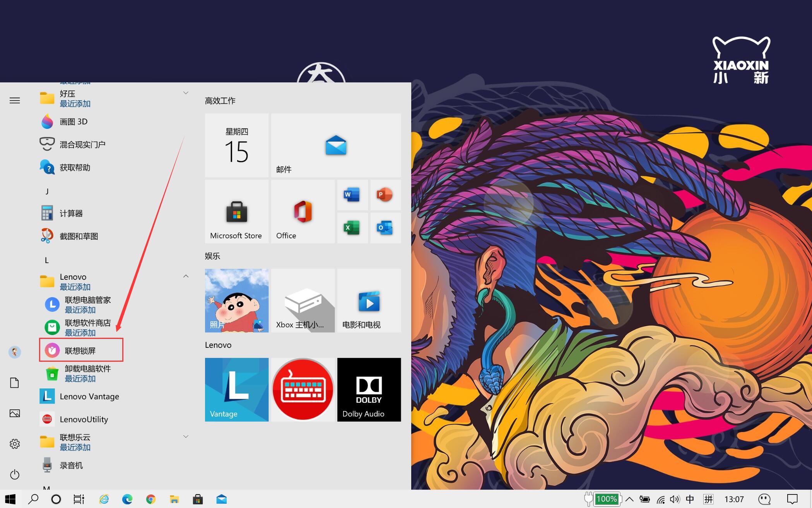812x508 pixels.
Task: Launch Word from the small tile
Action: 352,195
